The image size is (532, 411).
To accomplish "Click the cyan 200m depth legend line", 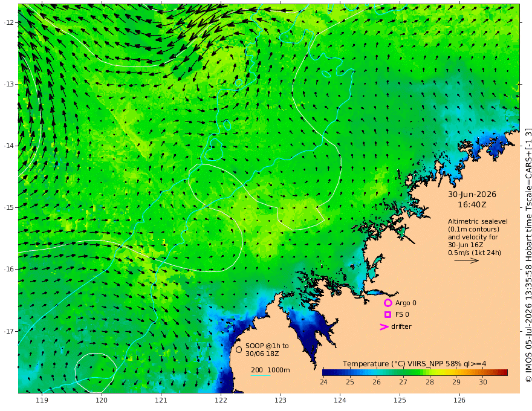I will point(260,375).
